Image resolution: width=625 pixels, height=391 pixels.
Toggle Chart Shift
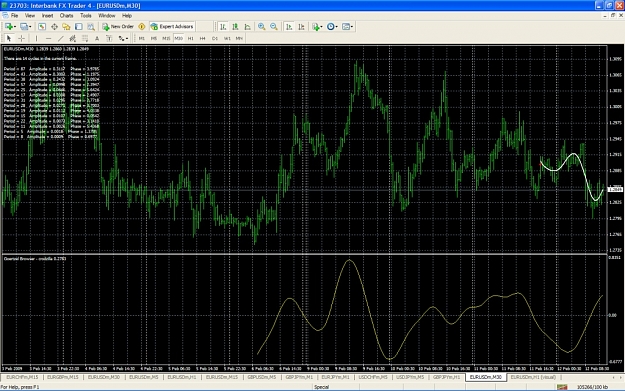[301, 27]
